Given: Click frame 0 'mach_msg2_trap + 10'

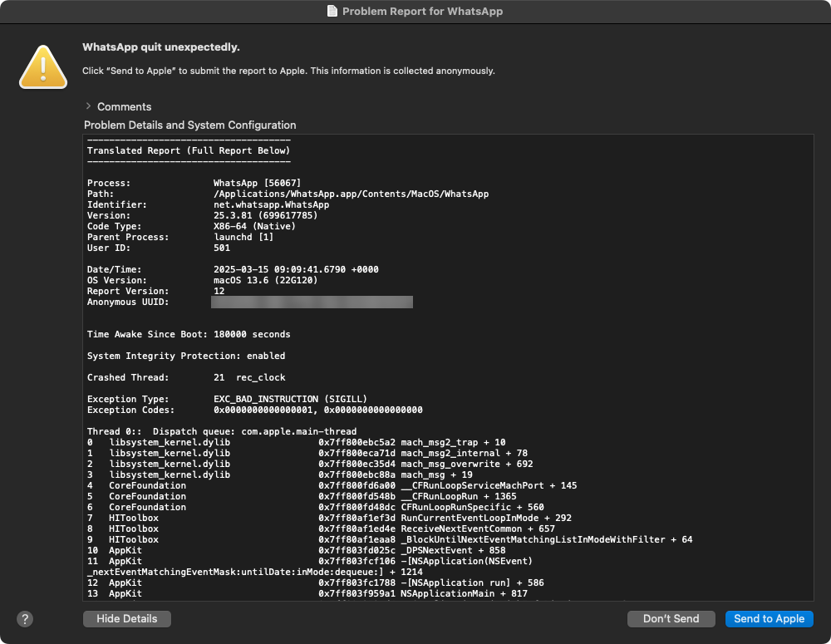Looking at the screenshot, I should [453, 442].
